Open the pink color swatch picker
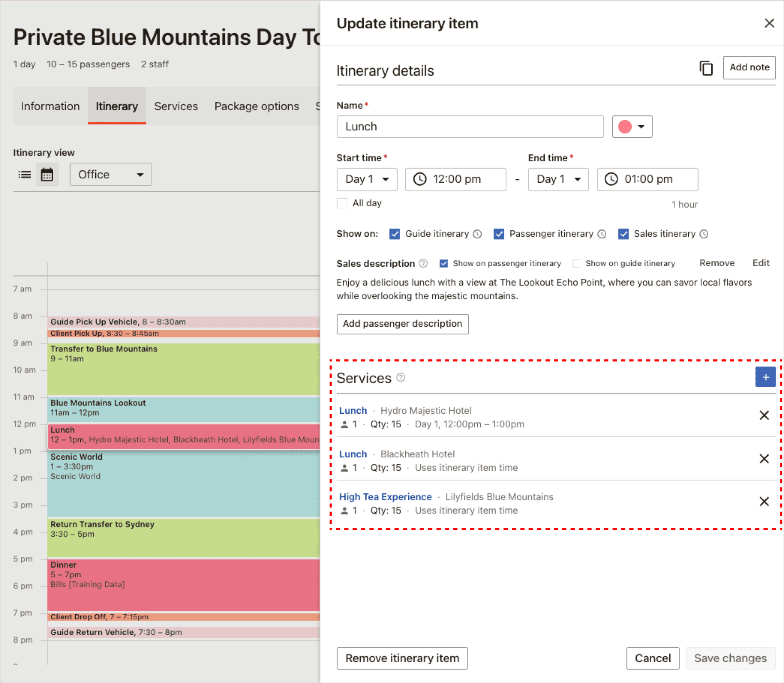 (632, 127)
